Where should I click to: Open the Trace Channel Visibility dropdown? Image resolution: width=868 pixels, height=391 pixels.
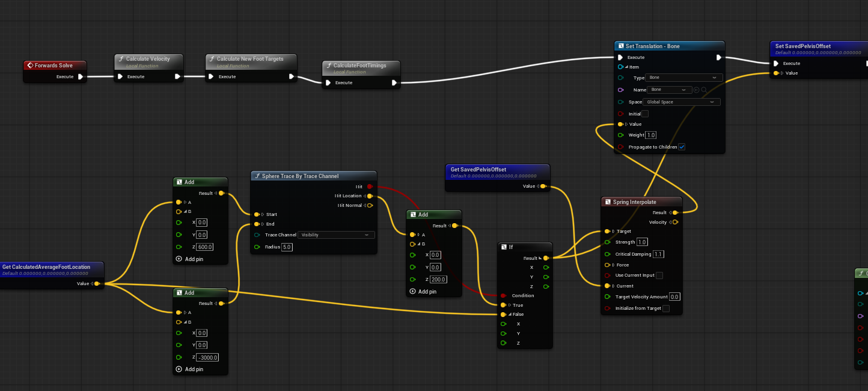tap(336, 235)
